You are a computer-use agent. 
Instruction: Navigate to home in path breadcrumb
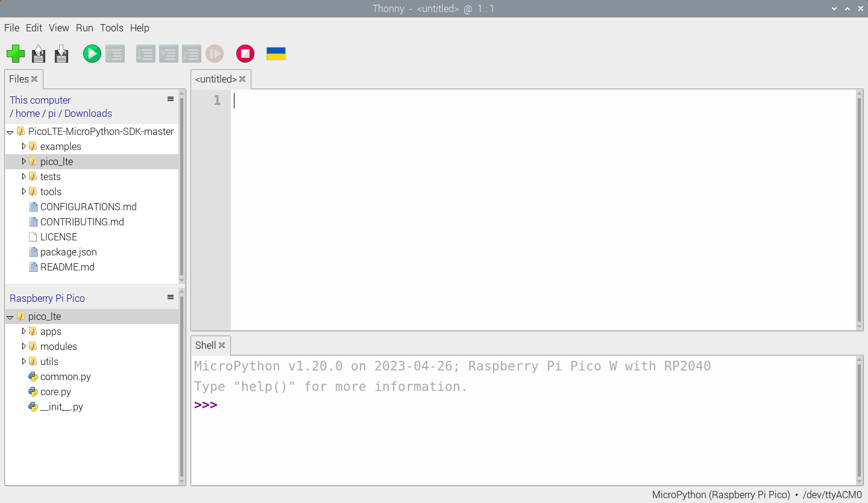(28, 113)
